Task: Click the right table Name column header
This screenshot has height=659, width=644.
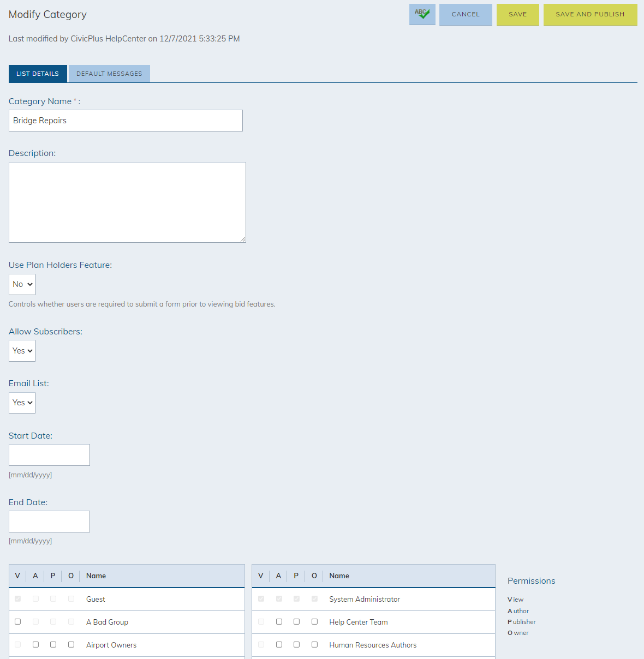Action: point(339,576)
